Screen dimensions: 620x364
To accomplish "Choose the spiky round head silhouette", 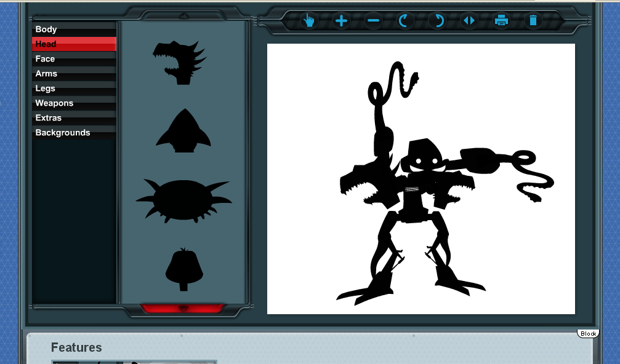I will (x=183, y=201).
